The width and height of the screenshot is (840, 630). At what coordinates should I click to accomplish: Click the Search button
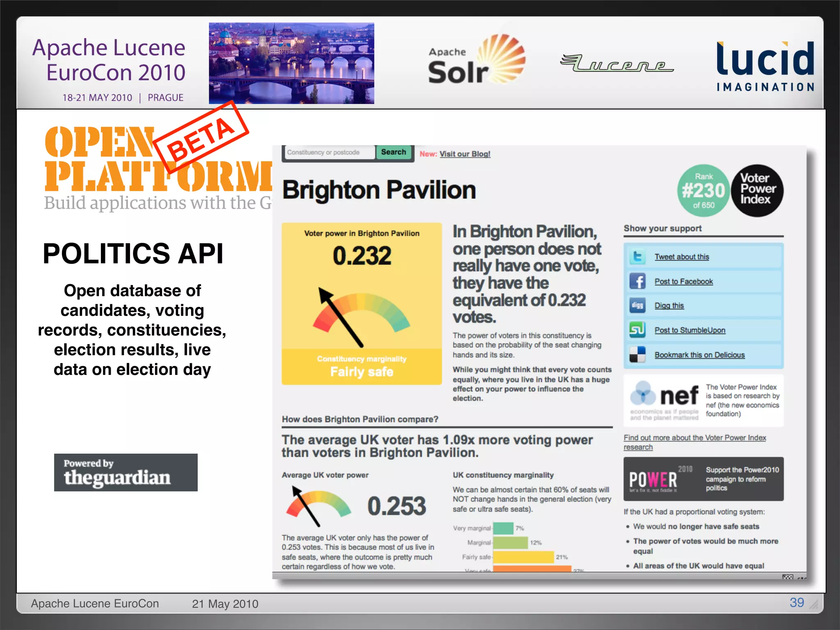coord(393,152)
